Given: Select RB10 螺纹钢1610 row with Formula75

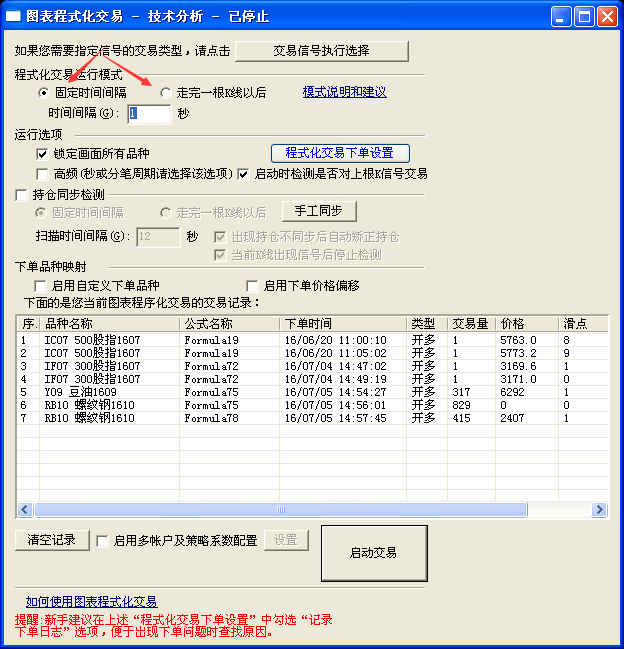Looking at the screenshot, I should tap(312, 405).
